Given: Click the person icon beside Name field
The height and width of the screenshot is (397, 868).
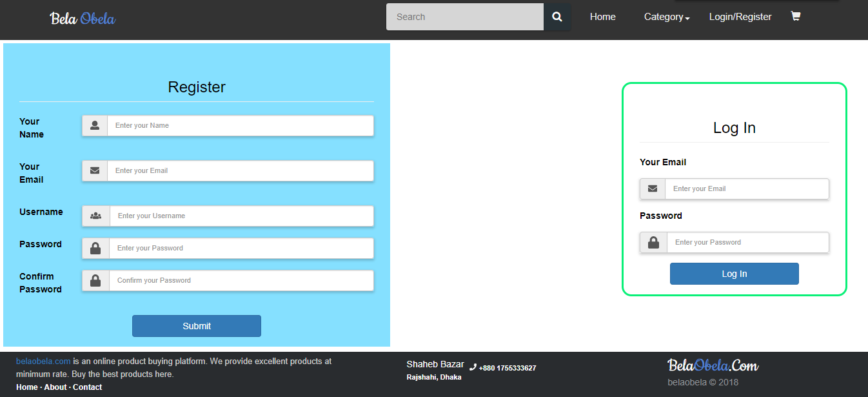Looking at the screenshot, I should click(x=95, y=125).
